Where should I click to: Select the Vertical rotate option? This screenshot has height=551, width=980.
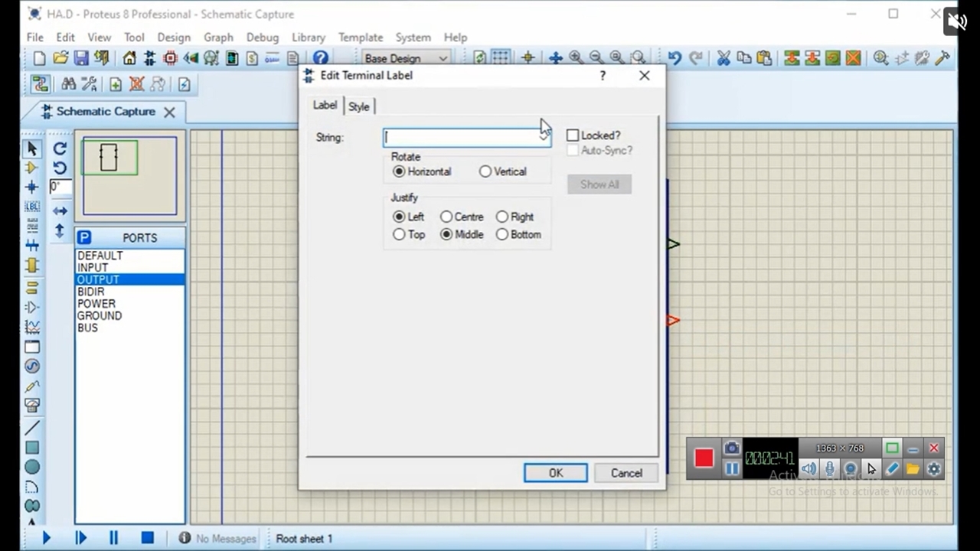point(485,171)
